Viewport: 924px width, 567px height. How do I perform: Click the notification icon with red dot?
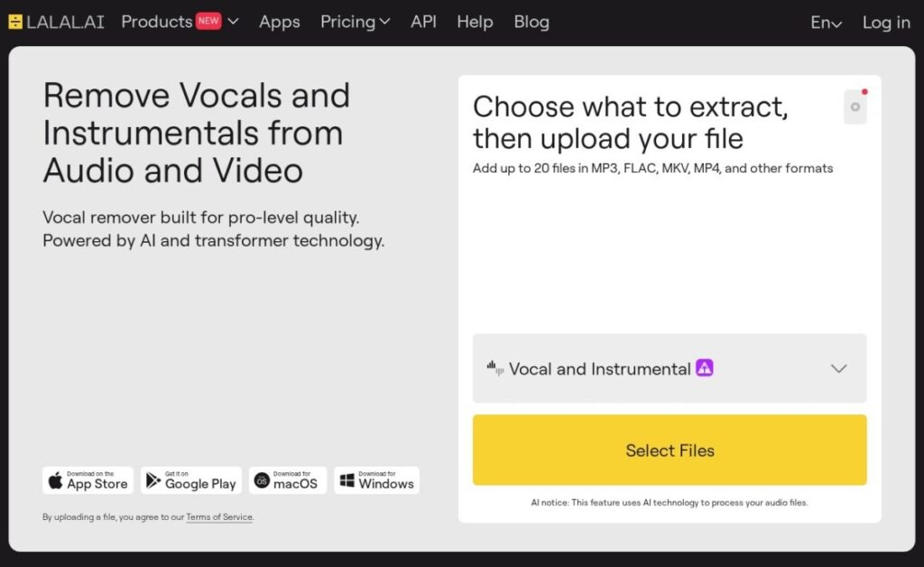[855, 107]
